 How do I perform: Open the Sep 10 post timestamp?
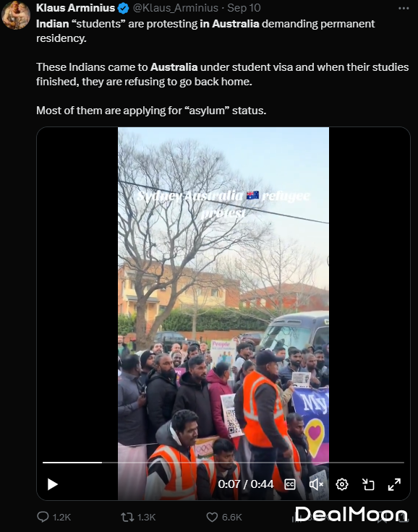pos(244,8)
